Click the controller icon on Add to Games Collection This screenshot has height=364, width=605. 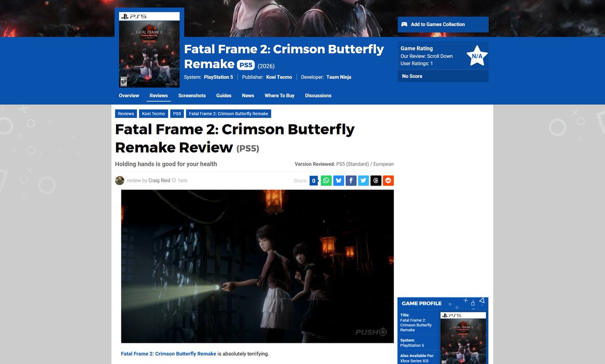(x=404, y=24)
